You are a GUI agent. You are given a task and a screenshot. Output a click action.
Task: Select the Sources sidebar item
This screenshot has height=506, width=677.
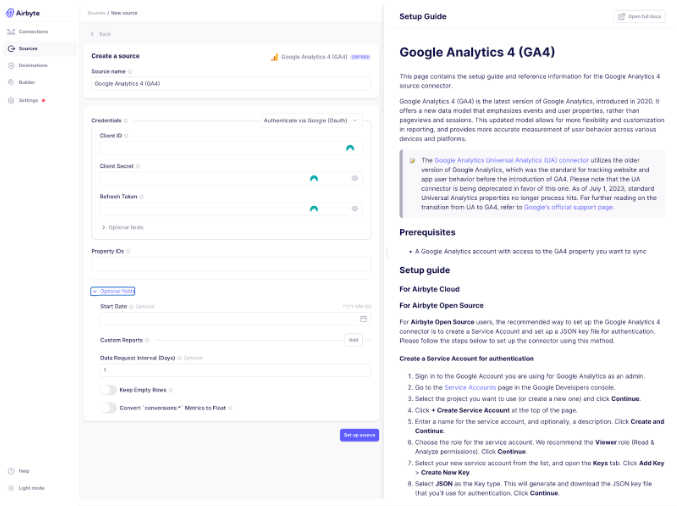pyautogui.click(x=27, y=48)
